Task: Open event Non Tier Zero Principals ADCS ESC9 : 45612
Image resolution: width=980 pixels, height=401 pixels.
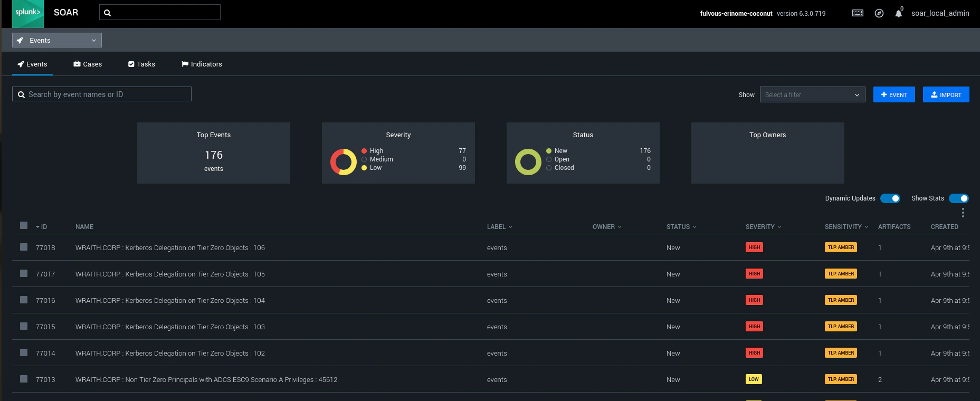Action: click(206, 379)
